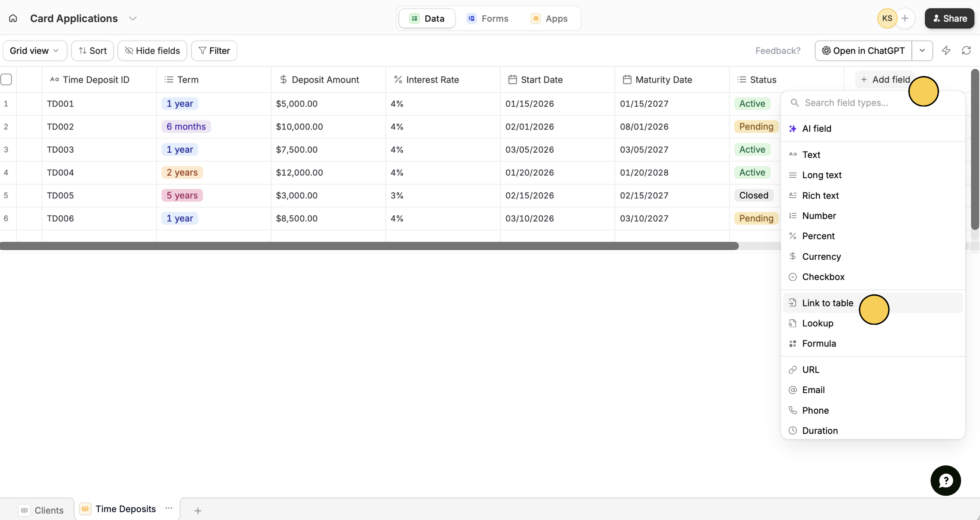
Task: Switch to the Forms tab
Action: click(x=488, y=18)
